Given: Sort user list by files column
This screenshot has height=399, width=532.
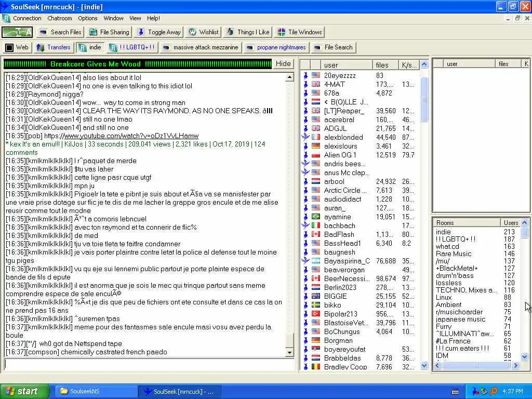Looking at the screenshot, I should (385, 65).
